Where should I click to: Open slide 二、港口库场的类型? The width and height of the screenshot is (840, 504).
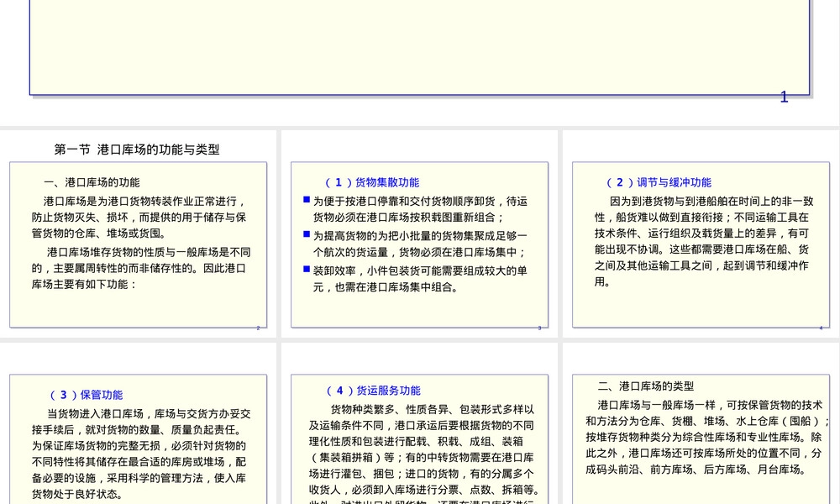click(701, 423)
